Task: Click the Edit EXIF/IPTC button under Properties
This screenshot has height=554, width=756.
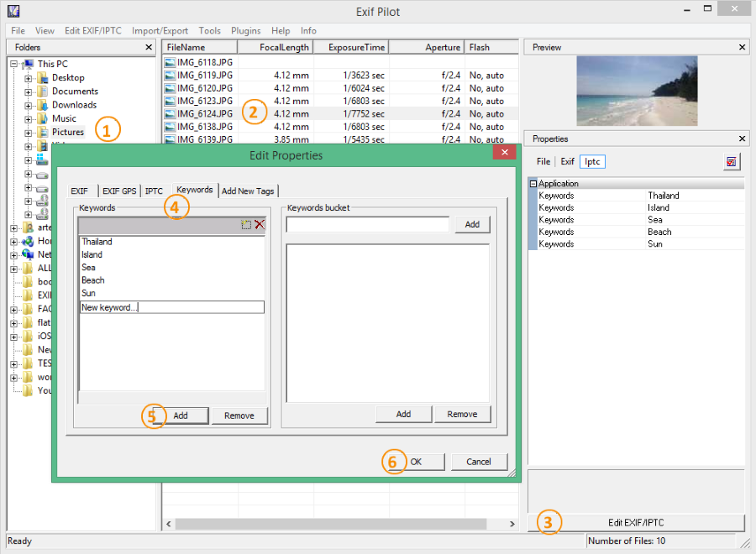Action: coord(636,523)
